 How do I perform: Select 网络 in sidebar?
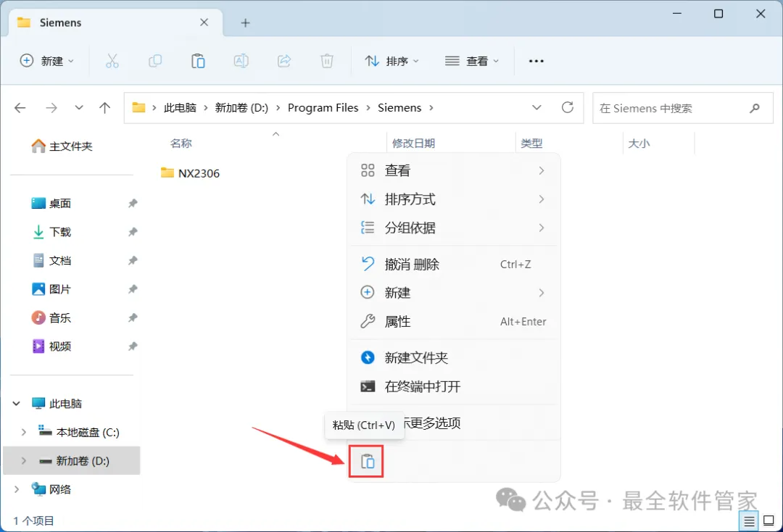pos(51,489)
